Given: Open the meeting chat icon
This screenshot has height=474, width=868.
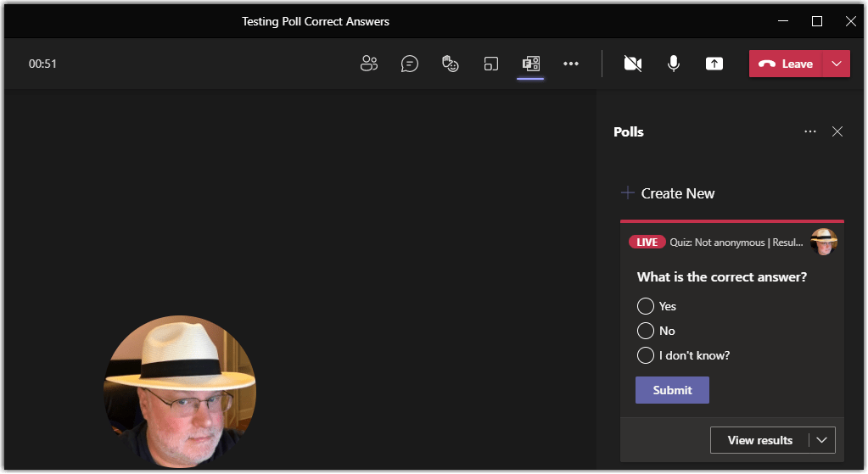Looking at the screenshot, I should (410, 64).
